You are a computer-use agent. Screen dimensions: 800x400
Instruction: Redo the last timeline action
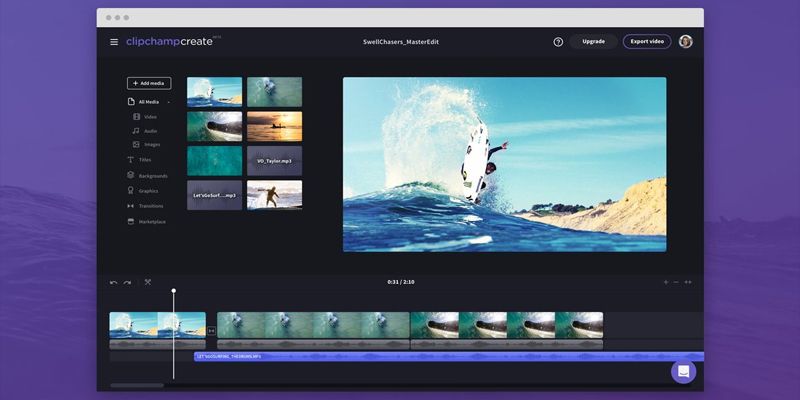coord(127,282)
